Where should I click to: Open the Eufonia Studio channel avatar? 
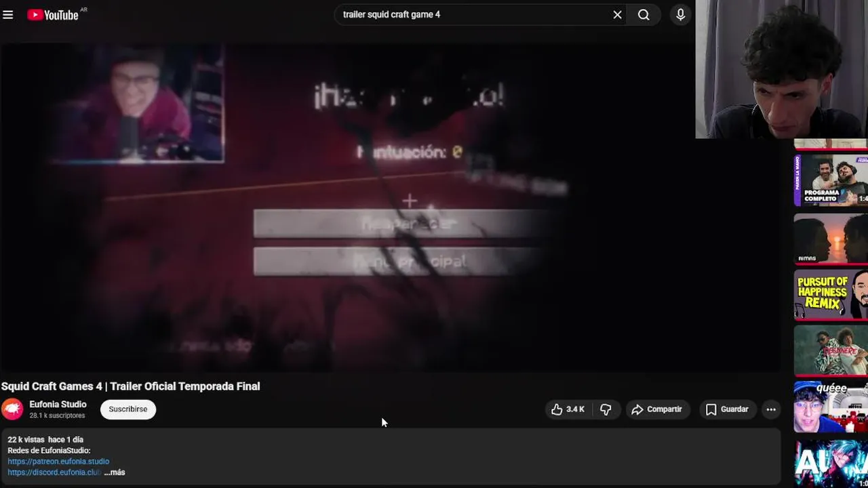[x=12, y=409]
